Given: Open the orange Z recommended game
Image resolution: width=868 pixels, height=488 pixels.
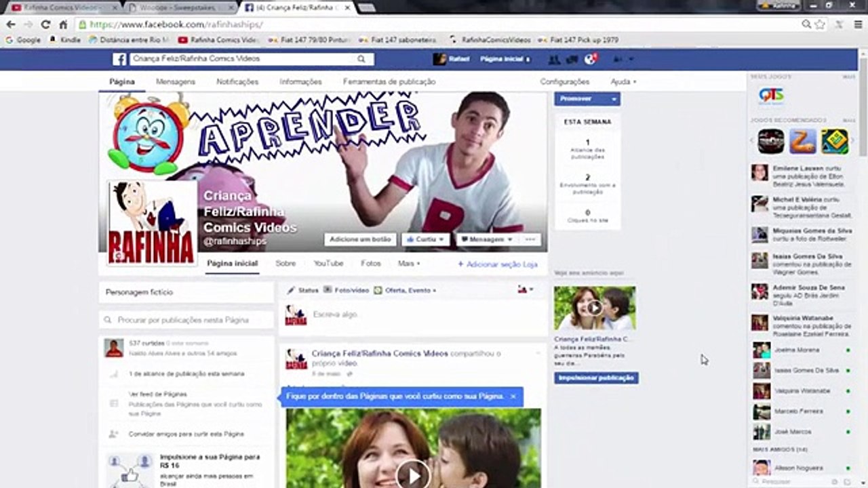Looking at the screenshot, I should 804,141.
